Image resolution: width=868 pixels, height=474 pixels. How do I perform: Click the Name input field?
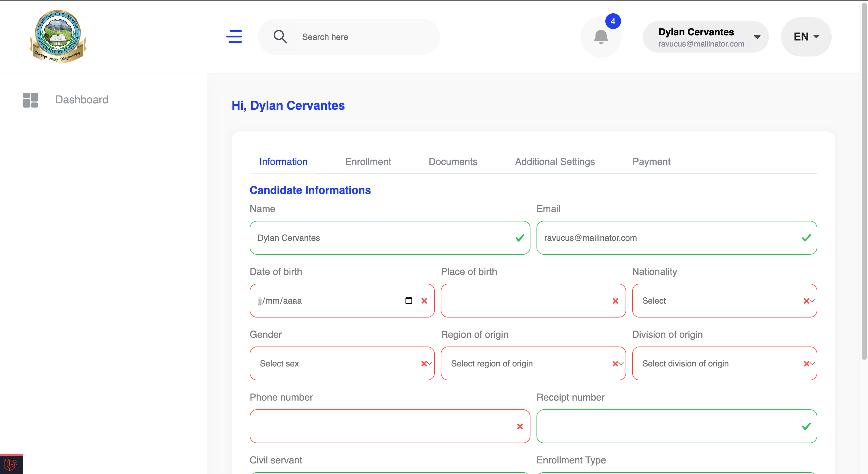(389, 238)
